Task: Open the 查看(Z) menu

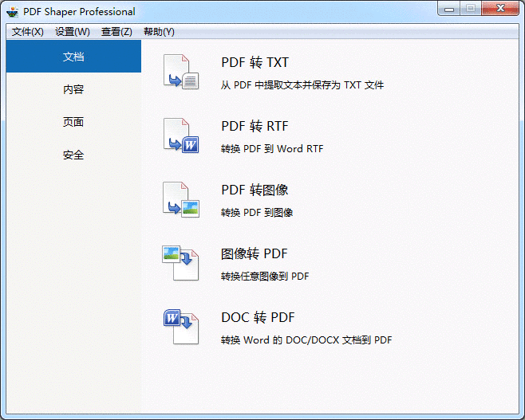Action: 116,32
